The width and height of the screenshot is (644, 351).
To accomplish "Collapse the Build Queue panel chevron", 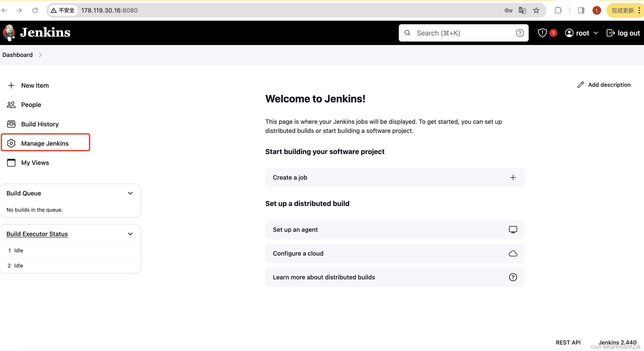I will tap(130, 193).
